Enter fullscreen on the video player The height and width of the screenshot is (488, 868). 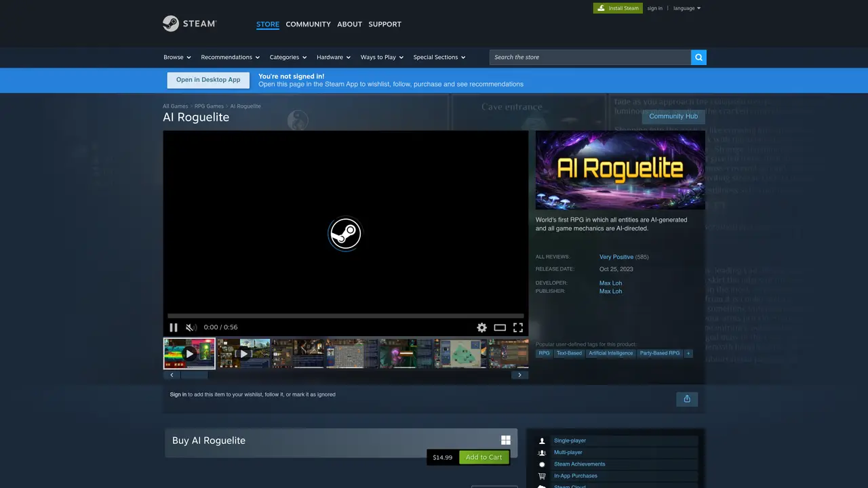(x=518, y=327)
